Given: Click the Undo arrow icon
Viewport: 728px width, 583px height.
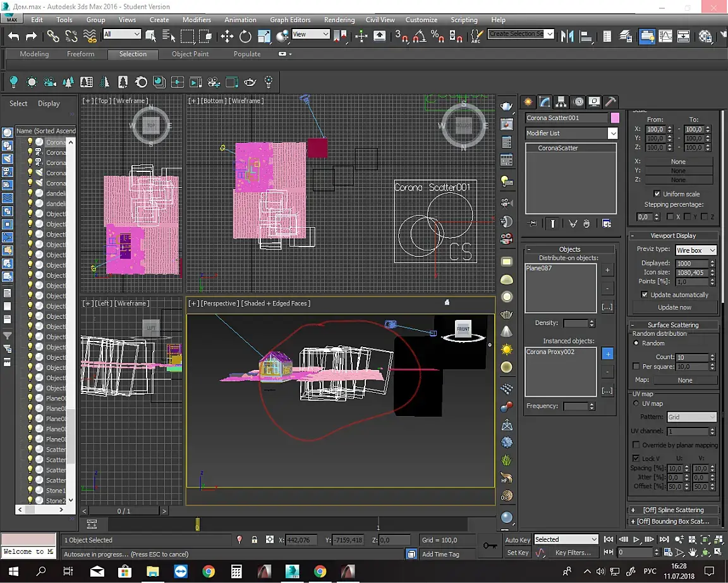Looking at the screenshot, I should point(13,36).
